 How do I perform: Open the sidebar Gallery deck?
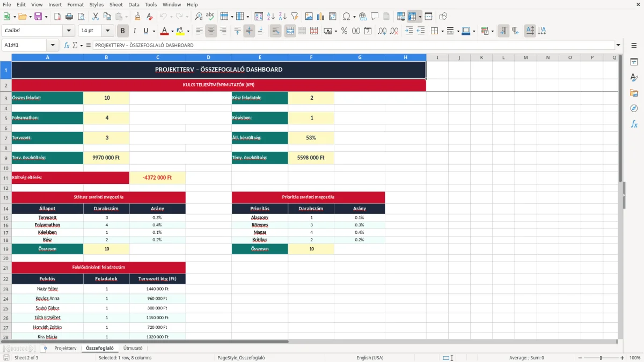pyautogui.click(x=634, y=93)
